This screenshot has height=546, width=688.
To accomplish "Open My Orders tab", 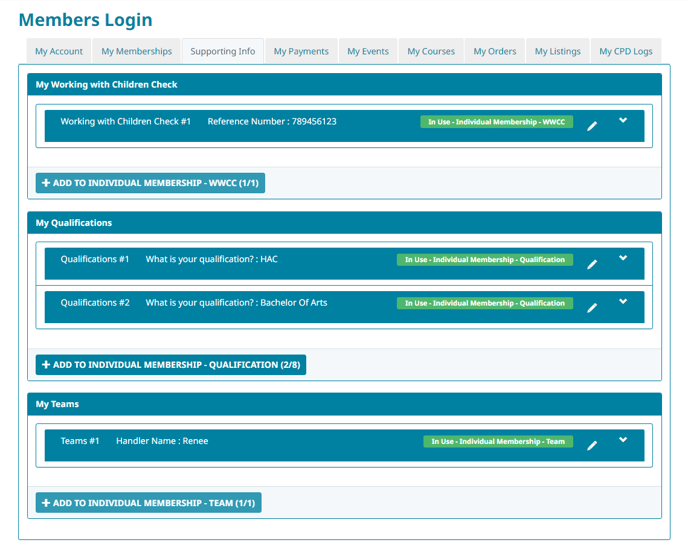I will 494,51.
